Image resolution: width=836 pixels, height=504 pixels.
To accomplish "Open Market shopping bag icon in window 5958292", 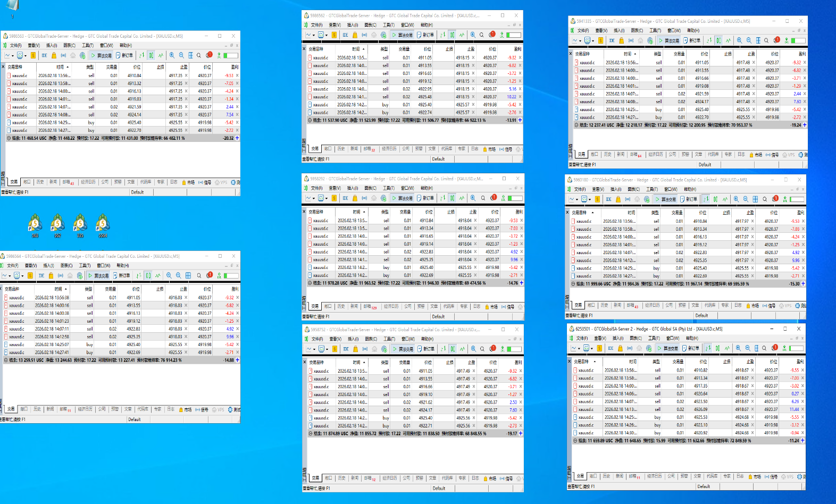I will click(x=355, y=198).
